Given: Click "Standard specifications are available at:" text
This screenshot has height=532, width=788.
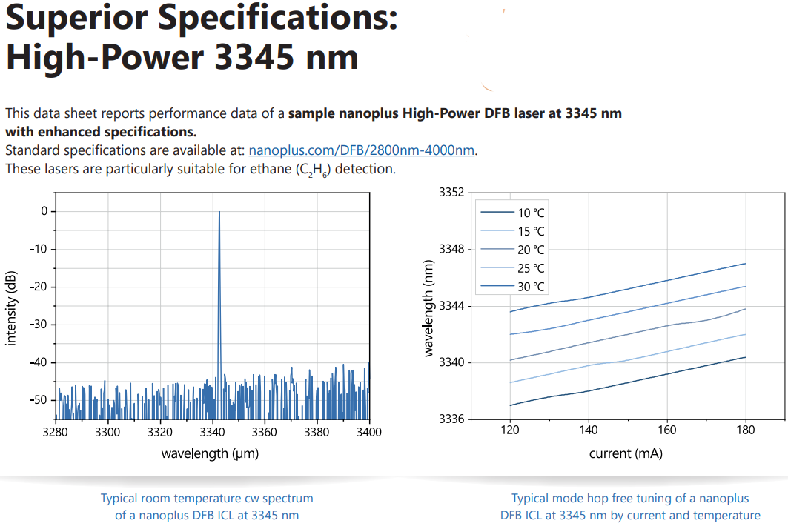Looking at the screenshot, I should pyautogui.click(x=125, y=150).
